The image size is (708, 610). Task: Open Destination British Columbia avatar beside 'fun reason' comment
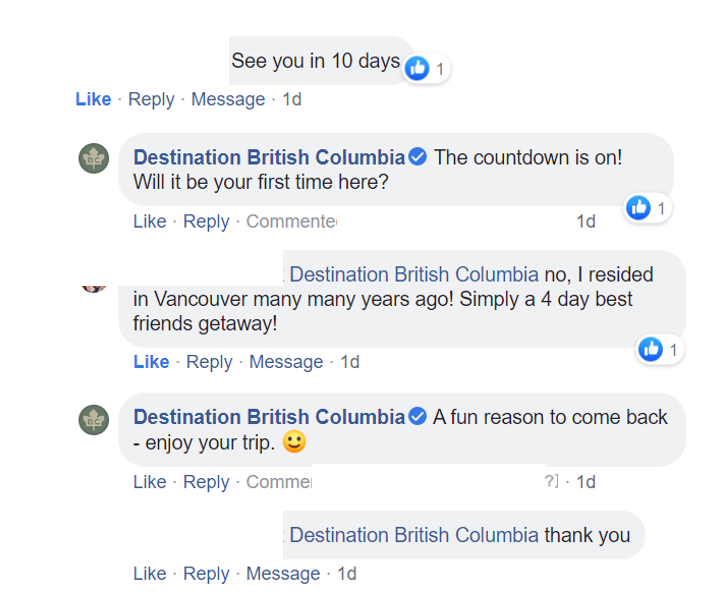[x=94, y=419]
